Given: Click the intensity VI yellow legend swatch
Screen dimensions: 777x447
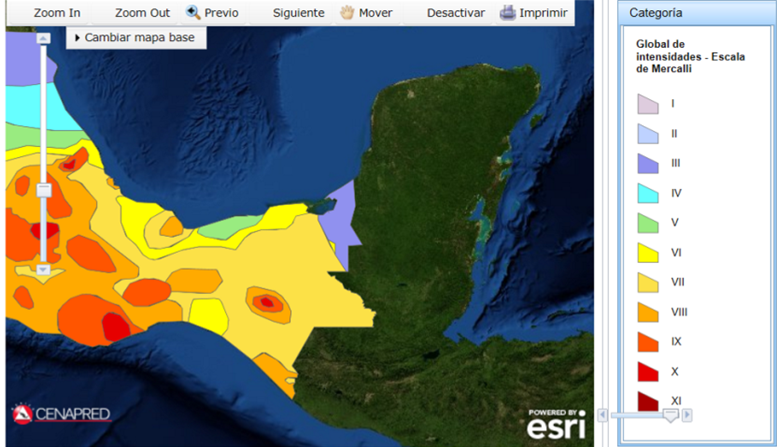Looking at the screenshot, I should click(648, 253).
